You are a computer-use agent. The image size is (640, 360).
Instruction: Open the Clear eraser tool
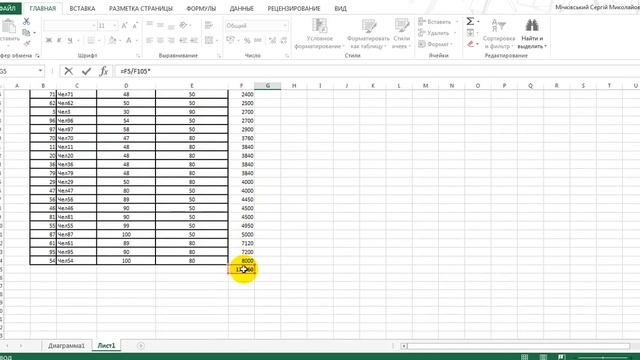pyautogui.click(x=471, y=44)
